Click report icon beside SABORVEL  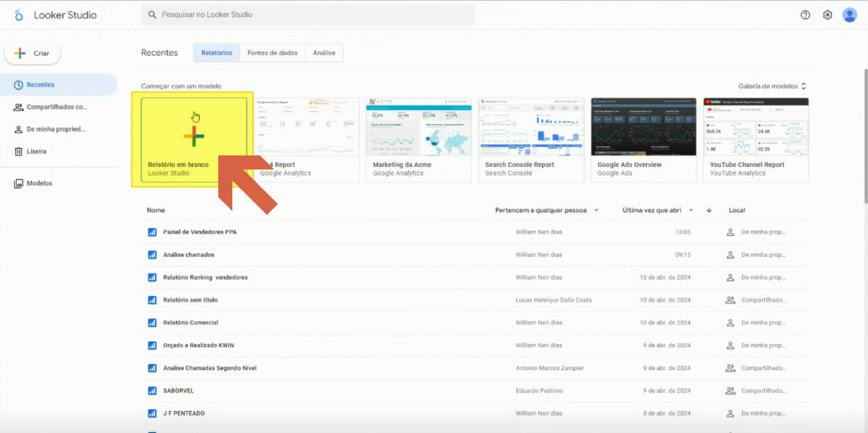point(152,391)
